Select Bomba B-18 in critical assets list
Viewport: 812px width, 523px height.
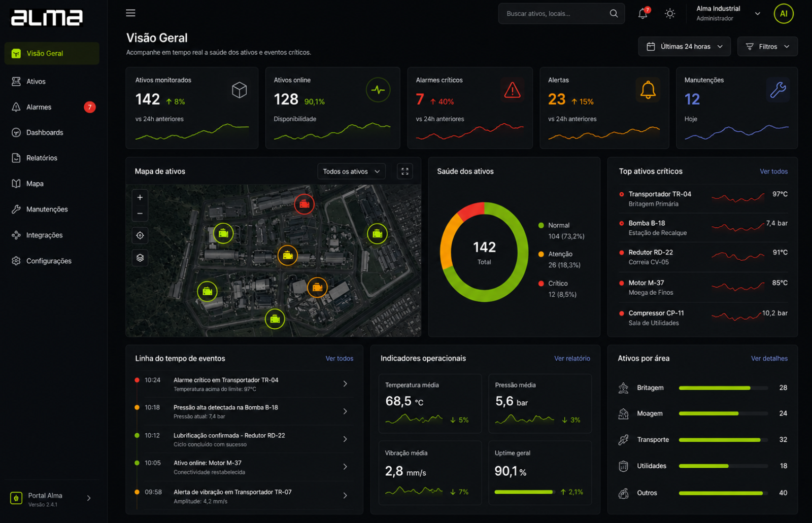[x=703, y=228]
